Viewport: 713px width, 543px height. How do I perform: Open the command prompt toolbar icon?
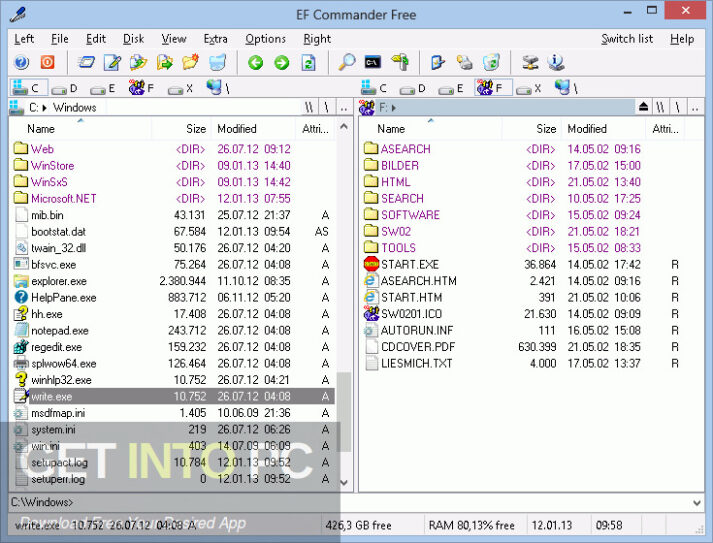pyautogui.click(x=373, y=62)
